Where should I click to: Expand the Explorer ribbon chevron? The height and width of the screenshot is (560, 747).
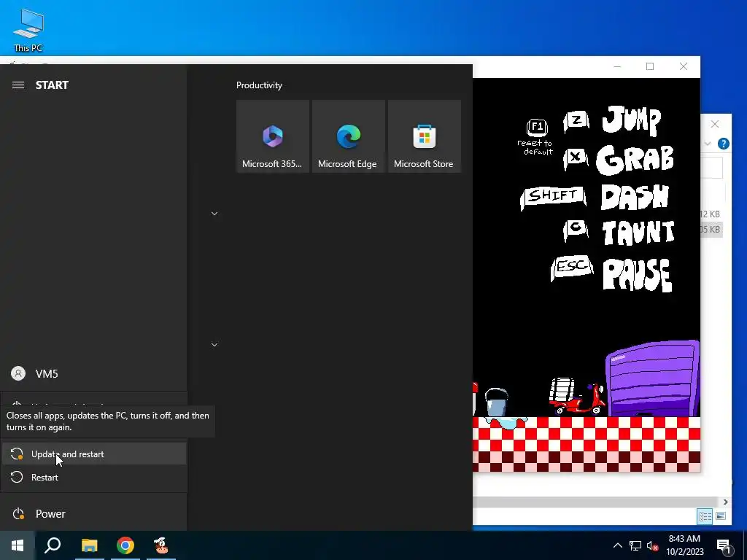point(708,144)
